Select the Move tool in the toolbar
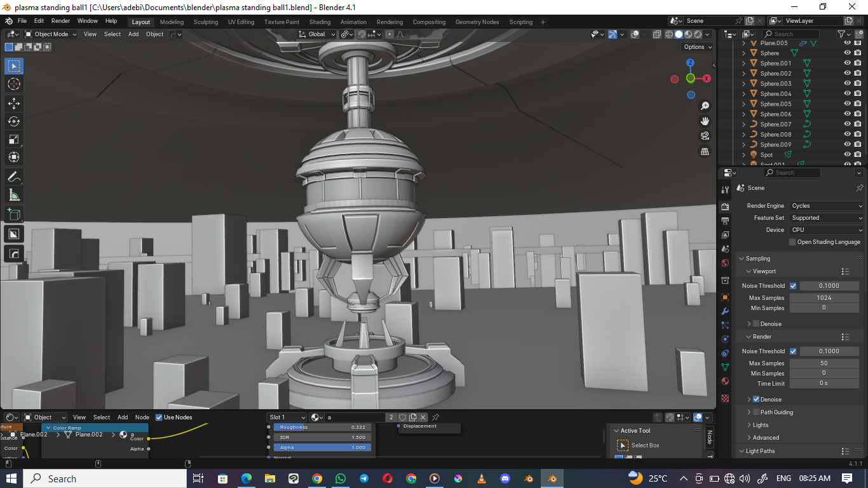This screenshot has width=868, height=488. 14,103
